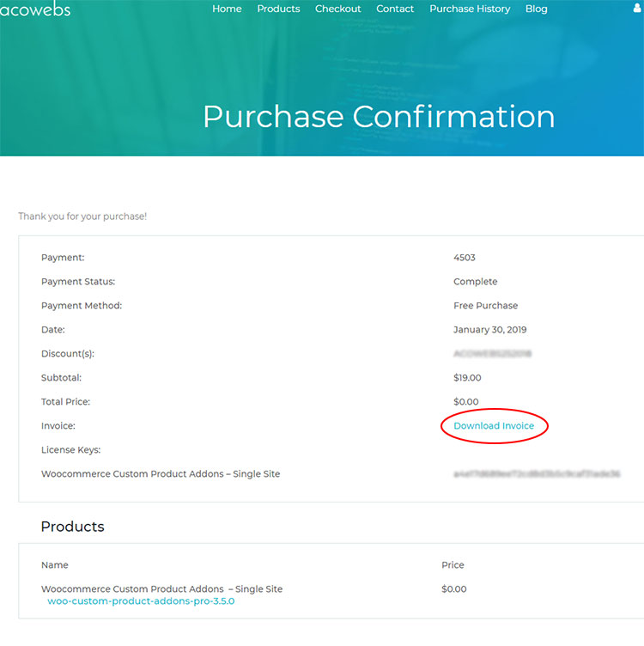Select the date January 30, 2019

coord(490,330)
